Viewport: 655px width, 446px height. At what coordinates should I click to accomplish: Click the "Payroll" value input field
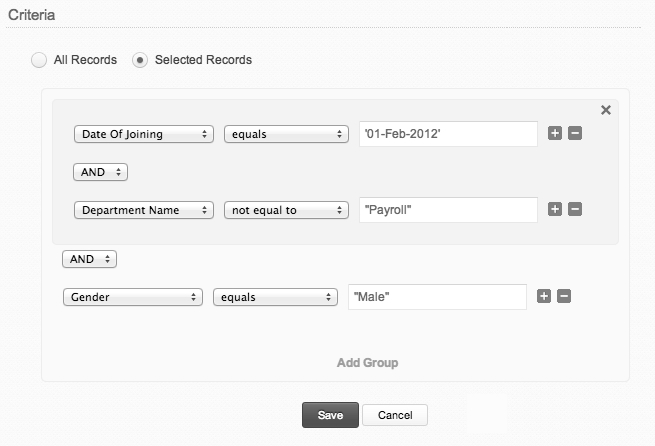pos(448,210)
